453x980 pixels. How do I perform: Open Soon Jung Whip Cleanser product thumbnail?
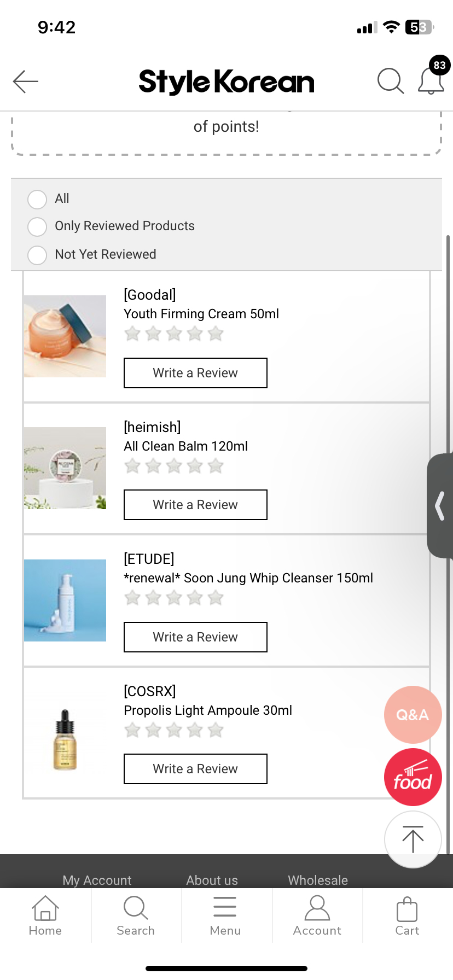(x=65, y=600)
